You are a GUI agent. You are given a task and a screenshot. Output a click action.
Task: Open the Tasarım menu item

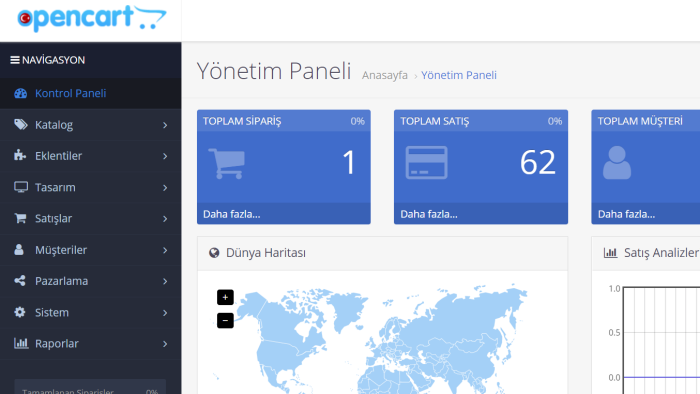(91, 187)
